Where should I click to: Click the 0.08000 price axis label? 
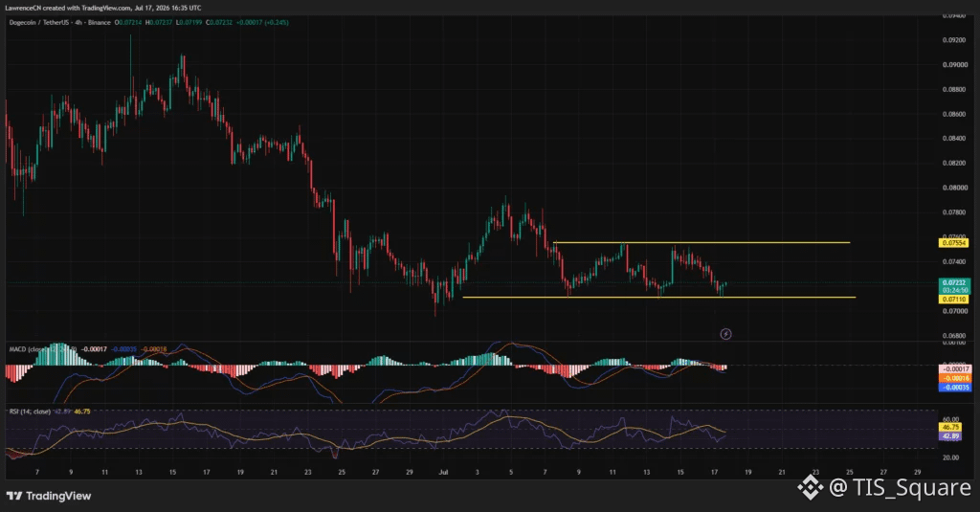954,188
